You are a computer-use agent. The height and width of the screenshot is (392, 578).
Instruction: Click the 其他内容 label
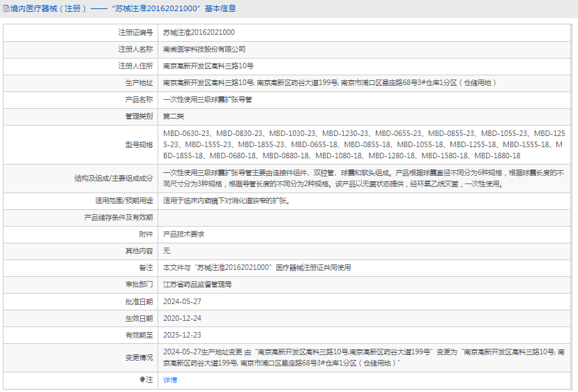click(x=139, y=251)
